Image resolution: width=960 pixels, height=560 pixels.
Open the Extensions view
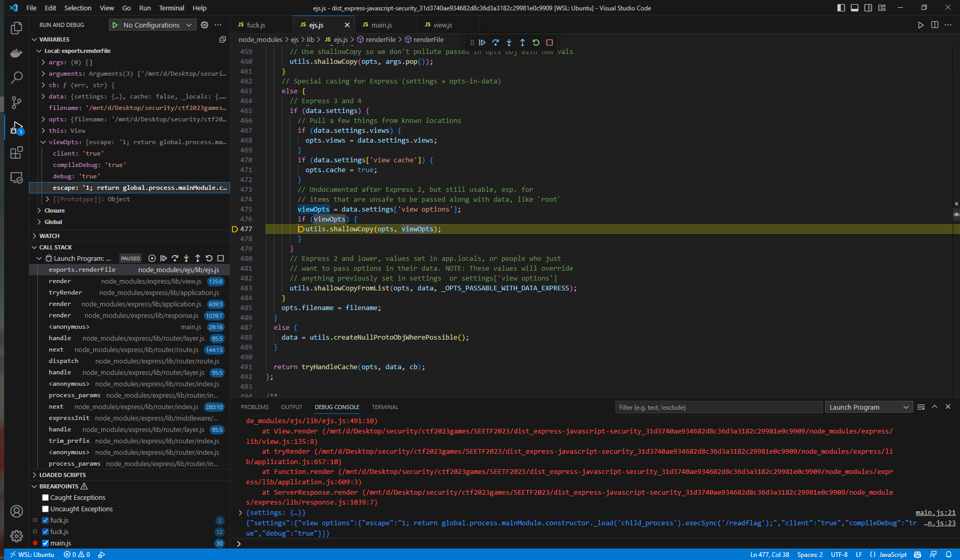pos(17,152)
